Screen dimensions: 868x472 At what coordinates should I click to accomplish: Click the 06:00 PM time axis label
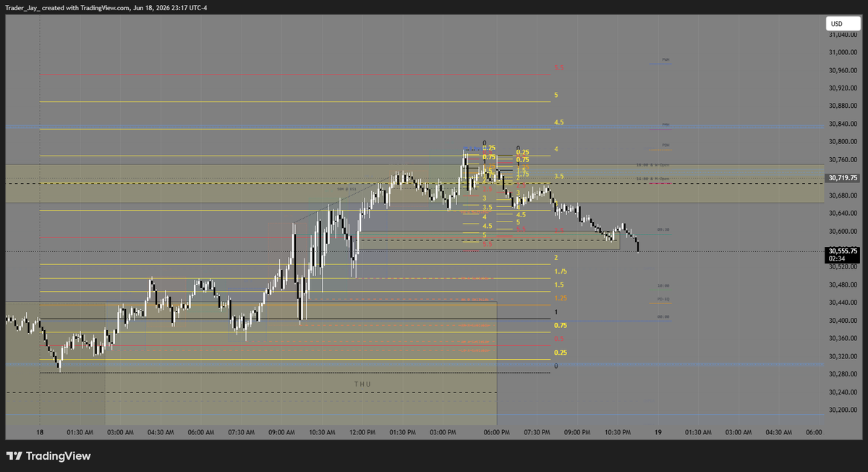tap(496, 432)
